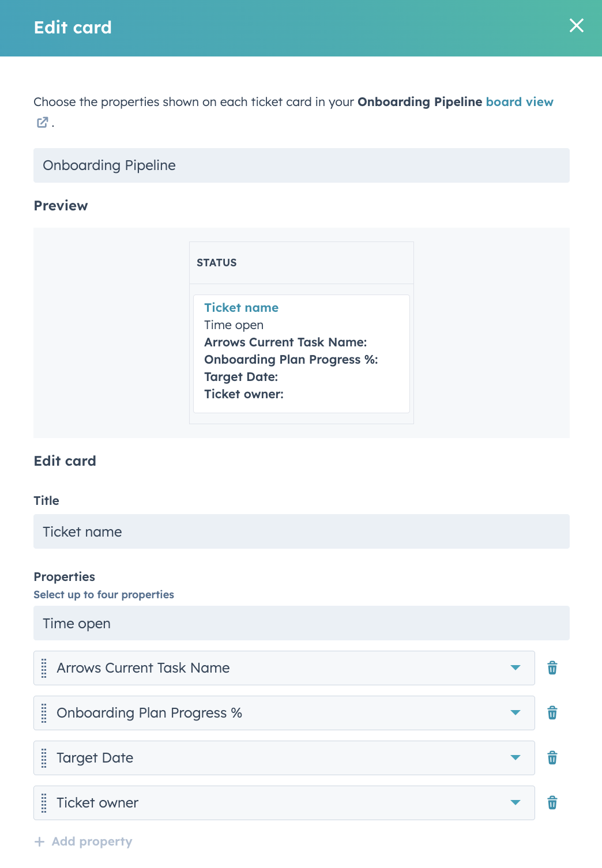Click Add property button
The height and width of the screenshot is (868, 602).
pos(83,841)
